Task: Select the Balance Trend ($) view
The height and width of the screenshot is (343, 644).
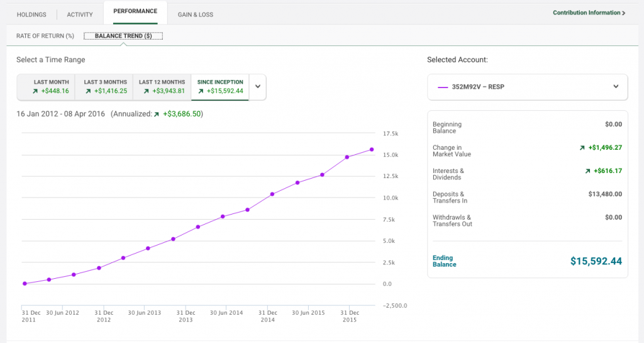Action: click(x=123, y=36)
